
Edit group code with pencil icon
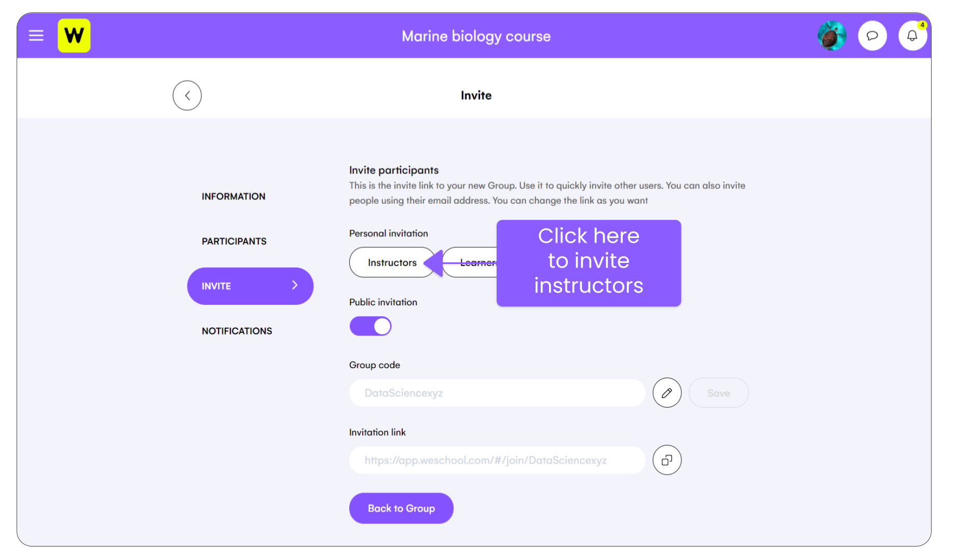[667, 393]
